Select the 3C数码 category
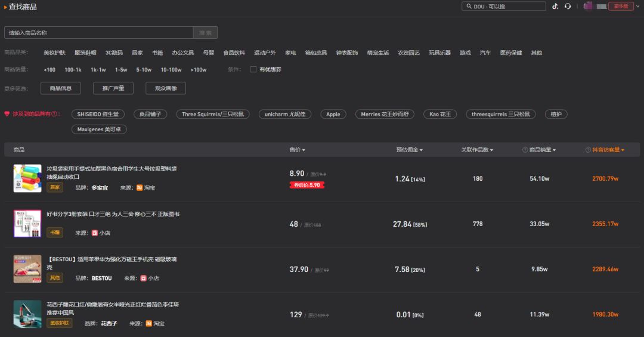The image size is (644, 337). [114, 52]
